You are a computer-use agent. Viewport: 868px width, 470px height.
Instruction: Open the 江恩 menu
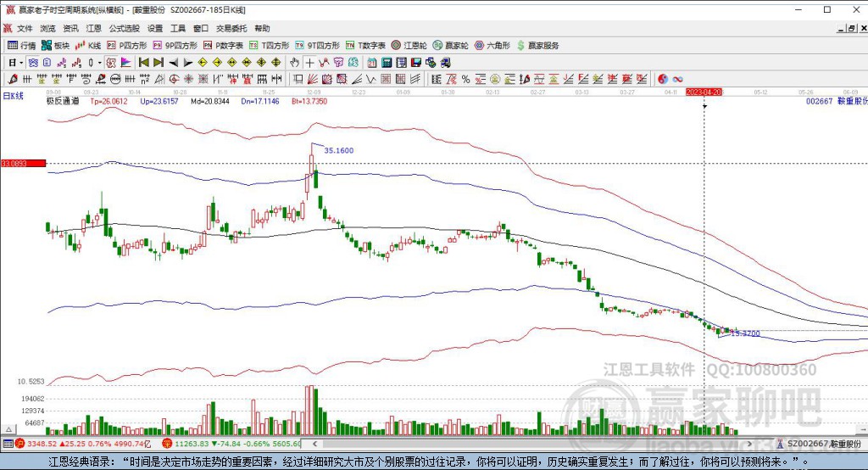point(93,28)
